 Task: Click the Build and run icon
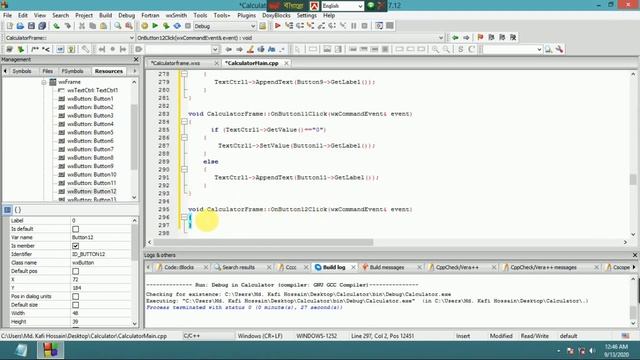[x=166, y=26]
